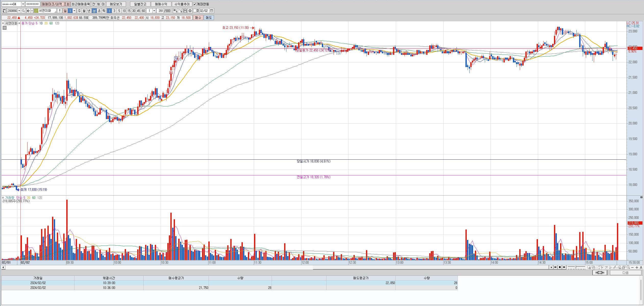Expand the day period dropdown arrow
Viewport: 644px width, 306px height.
click(x=74, y=11)
